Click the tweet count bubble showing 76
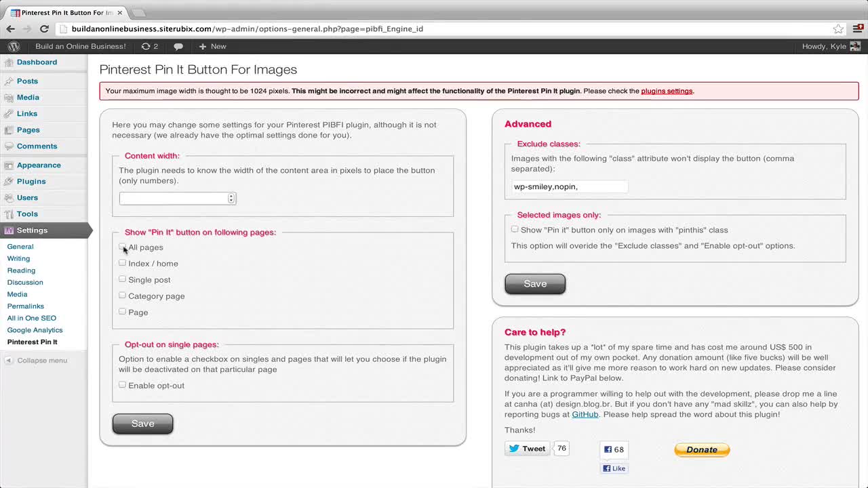This screenshot has height=488, width=868. [561, 448]
